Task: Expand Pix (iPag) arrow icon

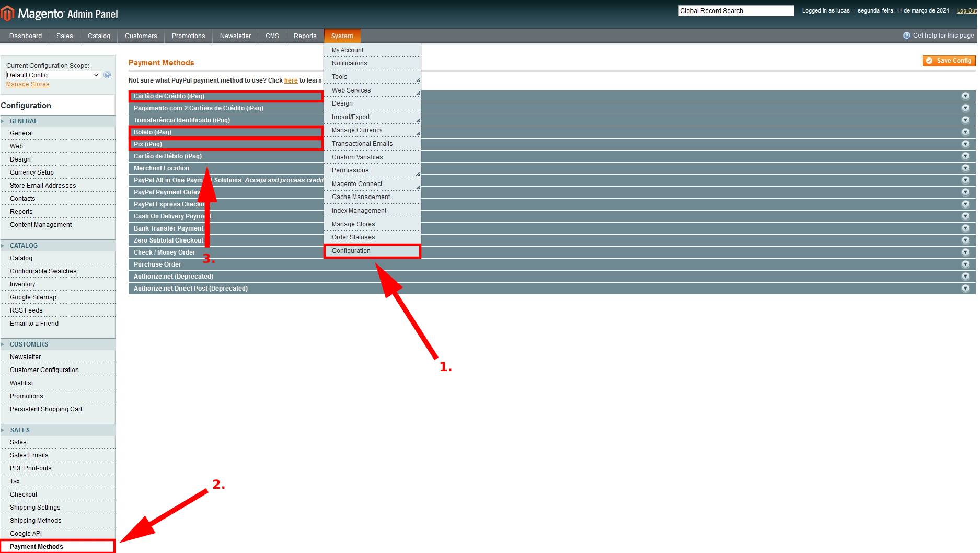Action: pos(965,144)
